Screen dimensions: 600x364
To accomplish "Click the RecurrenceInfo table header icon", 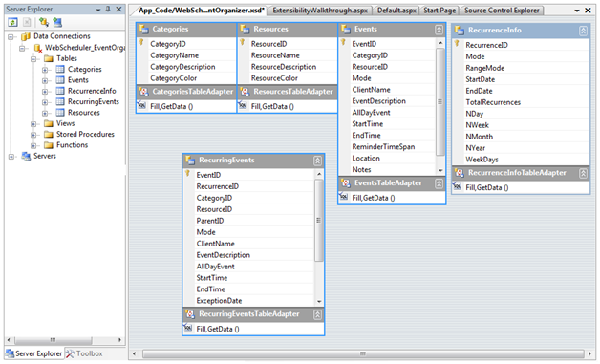I will point(460,31).
